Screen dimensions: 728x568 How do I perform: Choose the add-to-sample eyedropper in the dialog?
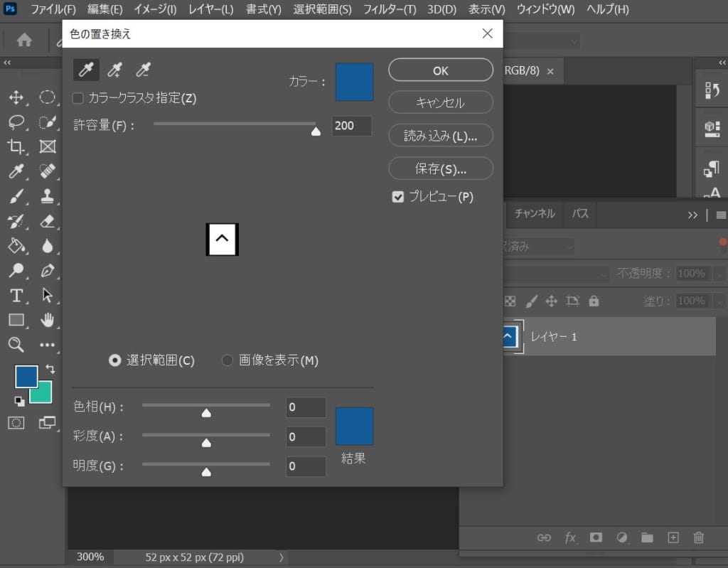point(114,70)
